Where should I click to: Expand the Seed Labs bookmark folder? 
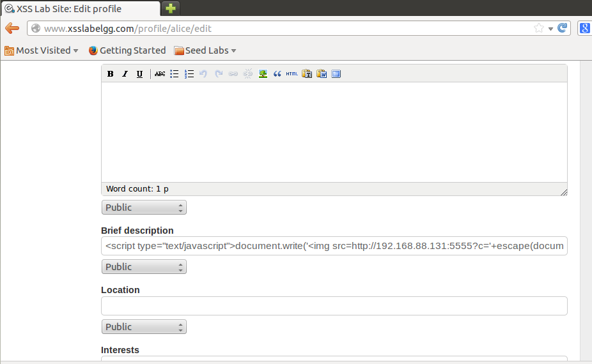coord(205,50)
